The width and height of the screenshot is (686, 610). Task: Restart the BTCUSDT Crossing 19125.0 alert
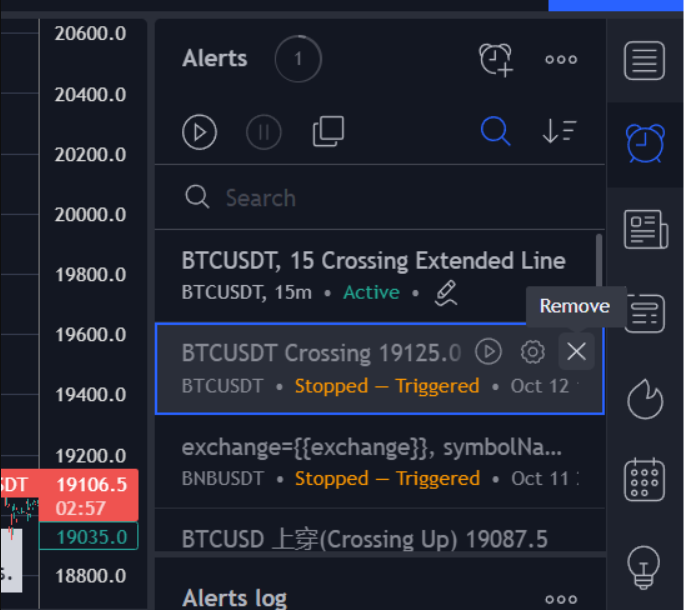point(488,352)
